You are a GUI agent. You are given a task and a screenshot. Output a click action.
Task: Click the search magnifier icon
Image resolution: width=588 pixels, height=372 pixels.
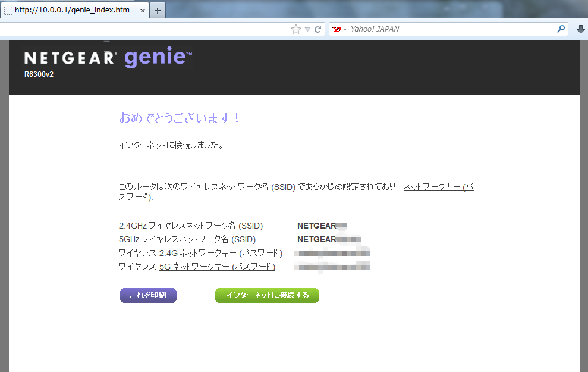(561, 29)
